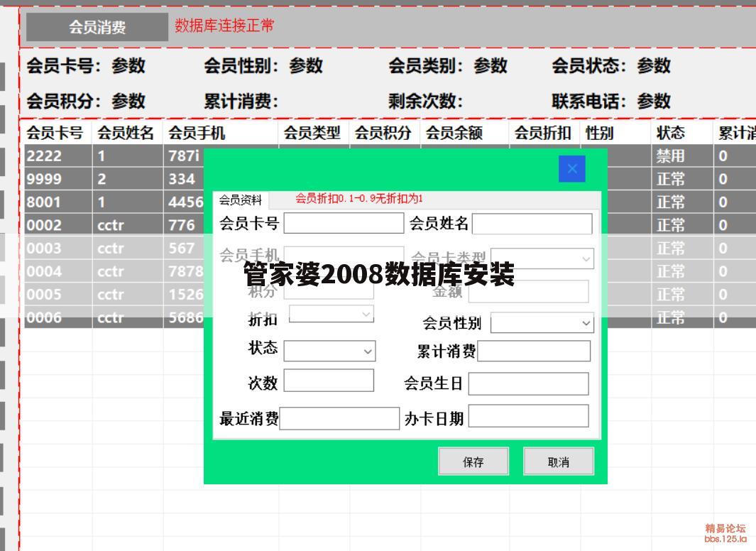Click the 会员卡号 column header
The width and height of the screenshot is (756, 551).
(x=55, y=133)
